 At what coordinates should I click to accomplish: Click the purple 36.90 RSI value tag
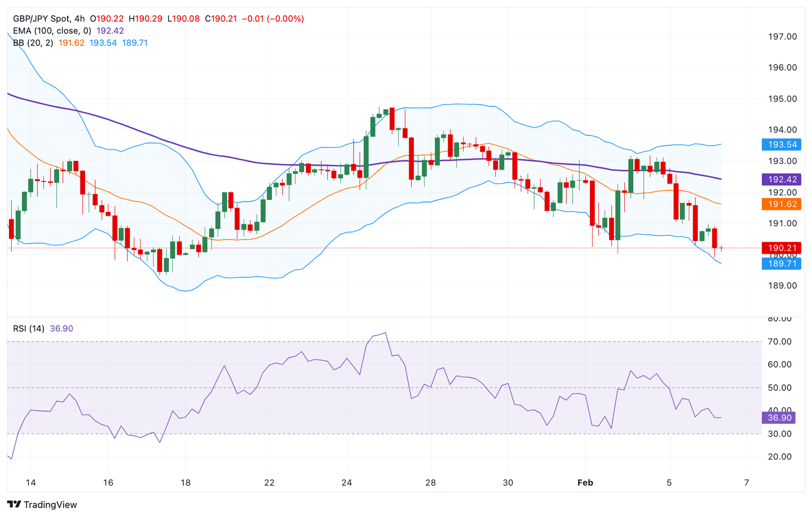pyautogui.click(x=779, y=418)
